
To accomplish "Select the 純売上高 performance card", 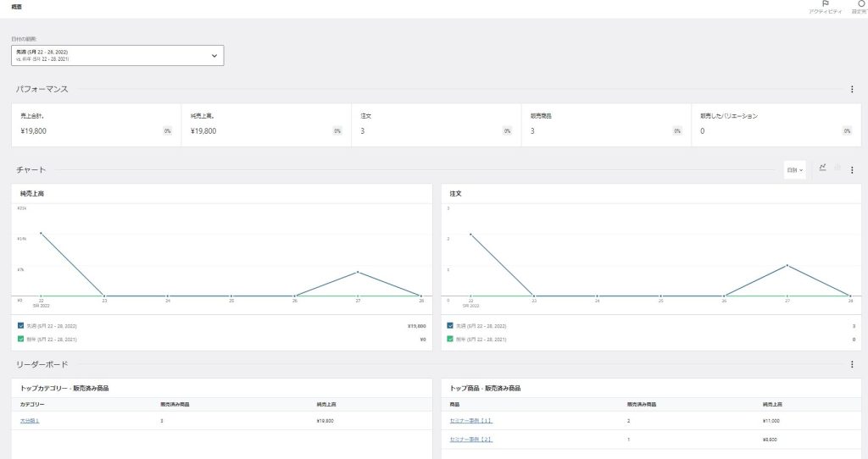I will [266, 124].
